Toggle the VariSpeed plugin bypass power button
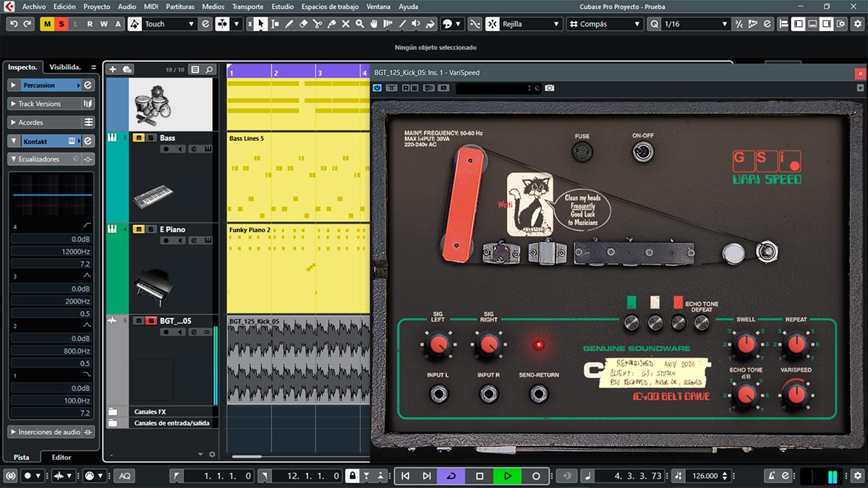Screen dimensions: 868x488 [377, 87]
